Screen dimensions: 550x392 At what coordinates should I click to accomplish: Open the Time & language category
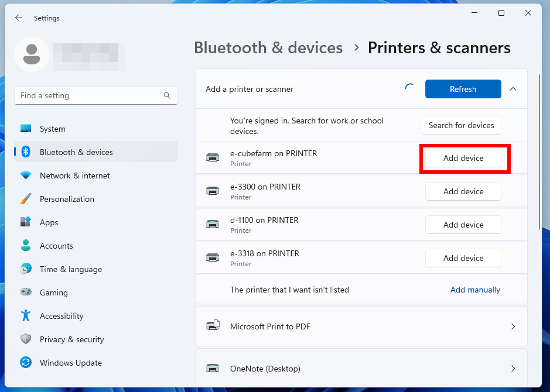[71, 269]
